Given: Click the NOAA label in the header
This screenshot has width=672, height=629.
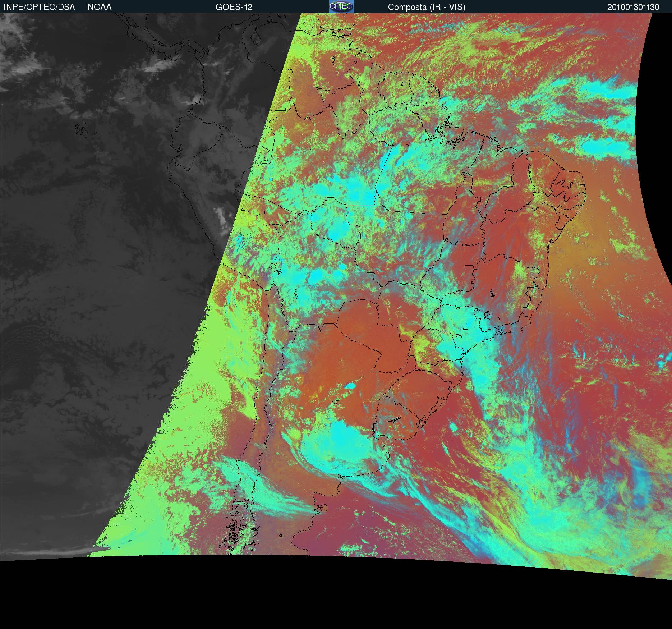Looking at the screenshot, I should [x=100, y=7].
